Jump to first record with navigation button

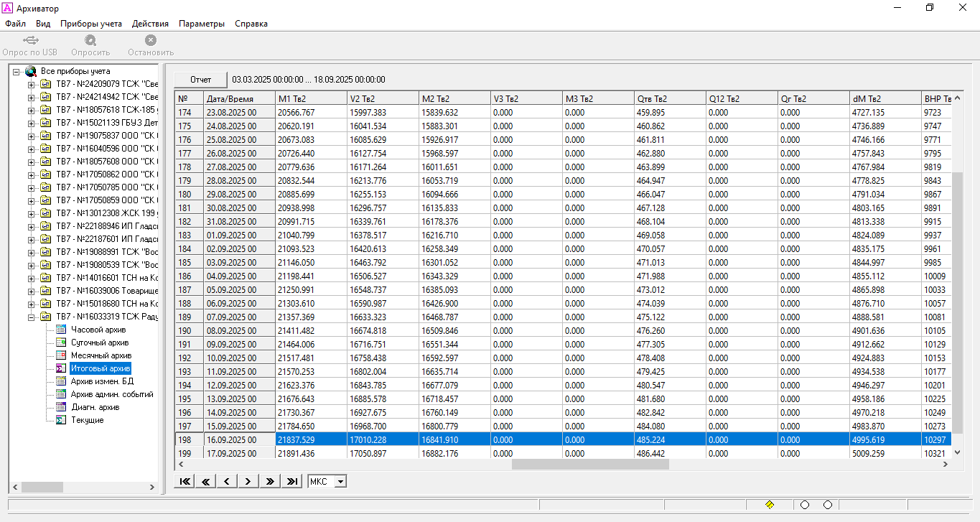[185, 481]
